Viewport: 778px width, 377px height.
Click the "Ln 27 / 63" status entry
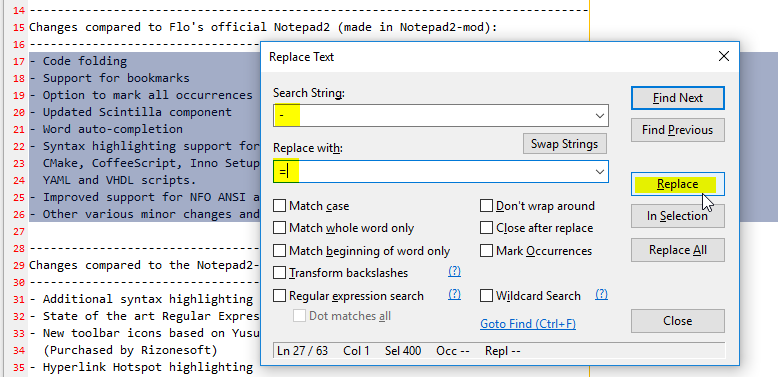302,351
